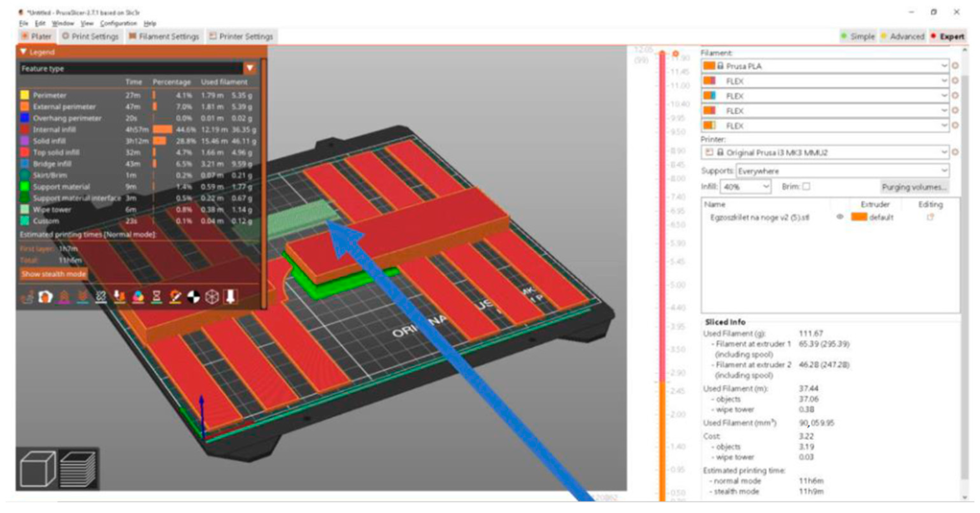Switch to 3D editor cube view
The height and width of the screenshot is (513, 980).
pos(37,469)
